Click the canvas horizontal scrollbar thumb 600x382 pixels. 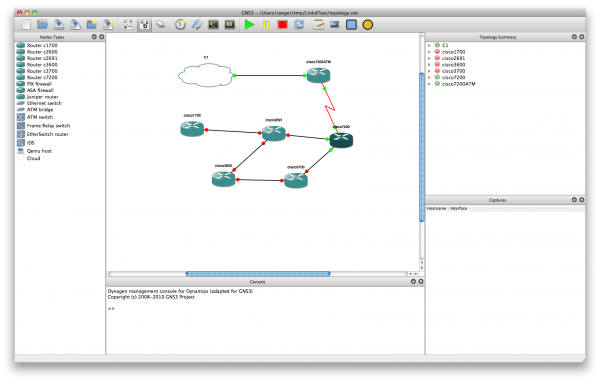pyautogui.click(x=258, y=274)
